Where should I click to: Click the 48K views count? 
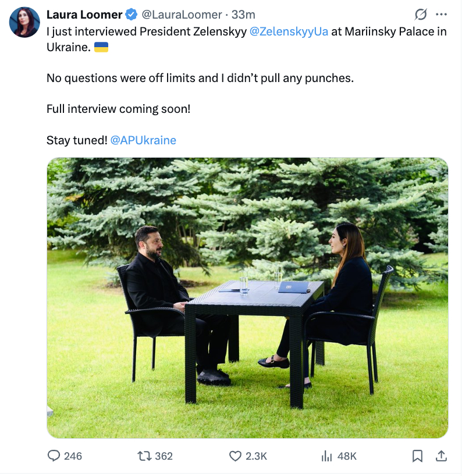coord(347,456)
